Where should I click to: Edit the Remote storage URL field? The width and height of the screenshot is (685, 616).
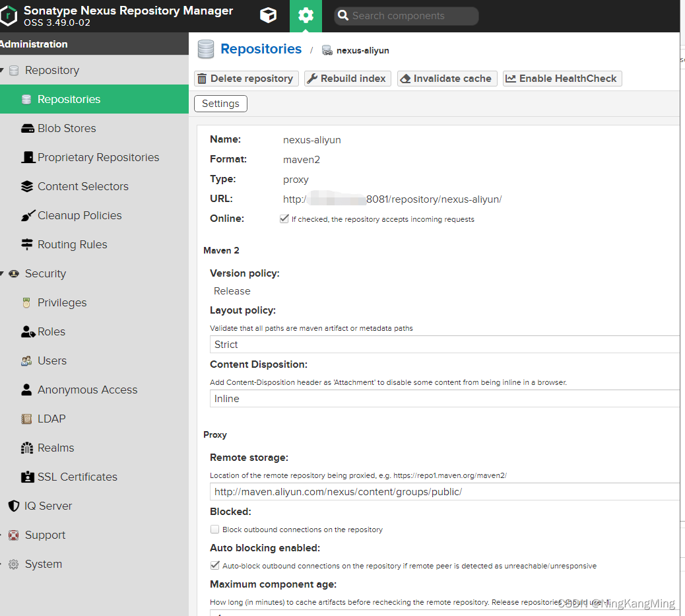click(x=445, y=492)
